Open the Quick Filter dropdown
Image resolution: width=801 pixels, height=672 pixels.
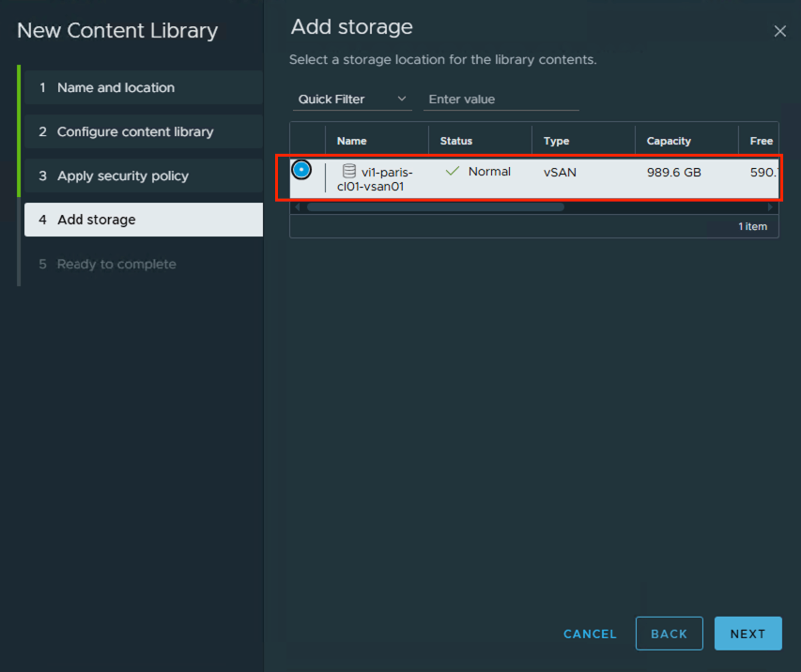click(x=352, y=99)
